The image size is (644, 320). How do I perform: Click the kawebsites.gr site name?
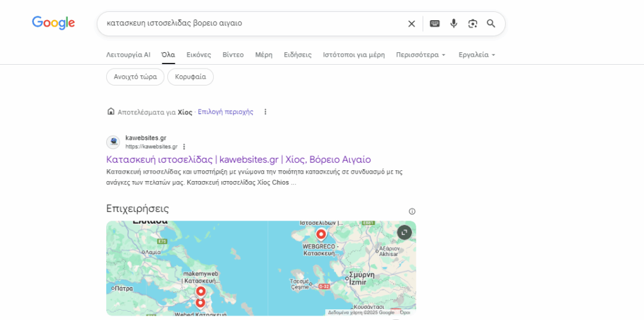coord(146,138)
